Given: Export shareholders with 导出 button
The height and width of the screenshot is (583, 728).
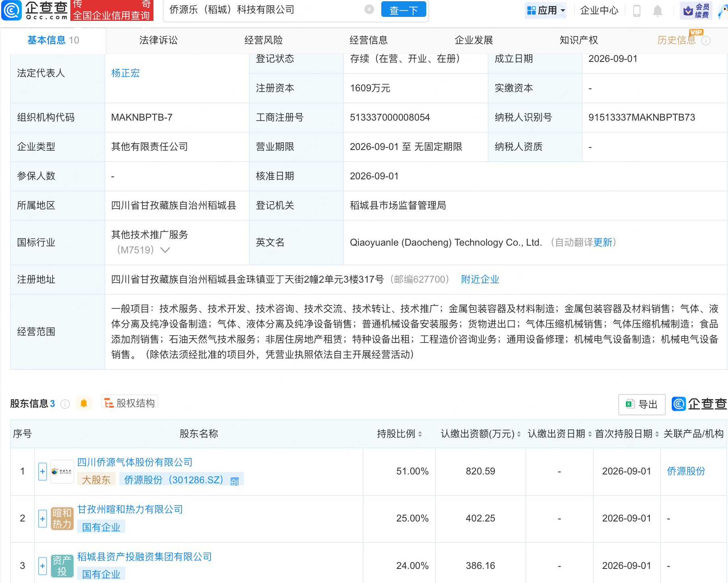Looking at the screenshot, I should coord(642,404).
